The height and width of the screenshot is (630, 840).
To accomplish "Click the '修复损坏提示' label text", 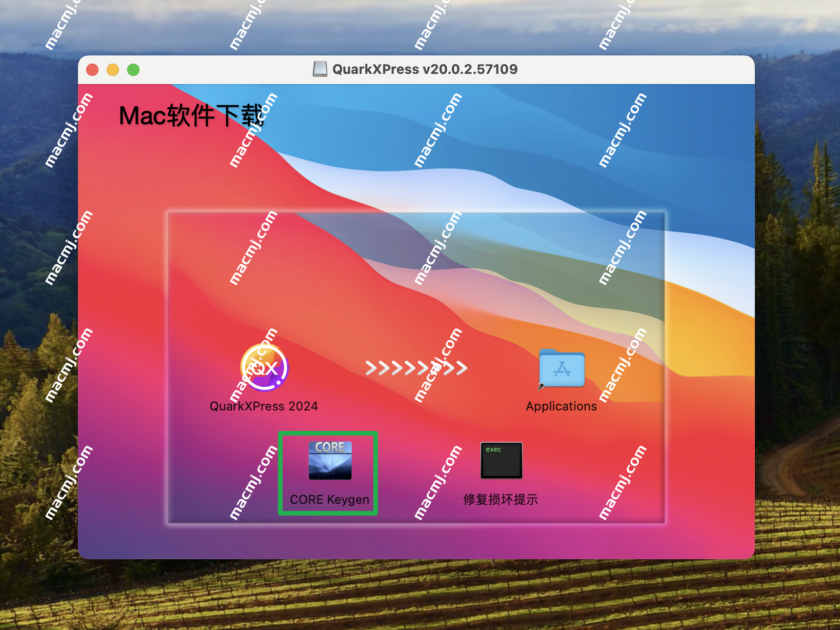I will 501,500.
